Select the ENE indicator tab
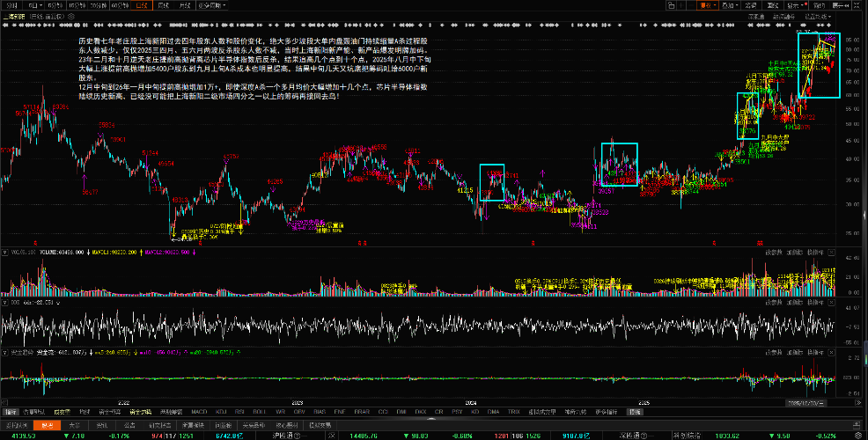Image resolution: width=868 pixels, height=440 pixels. pyautogui.click(x=339, y=412)
